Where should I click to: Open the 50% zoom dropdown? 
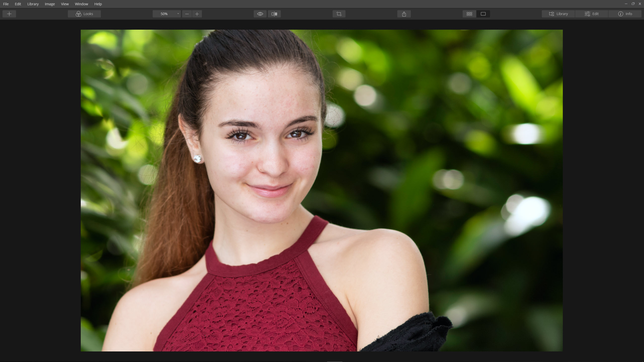click(167, 14)
